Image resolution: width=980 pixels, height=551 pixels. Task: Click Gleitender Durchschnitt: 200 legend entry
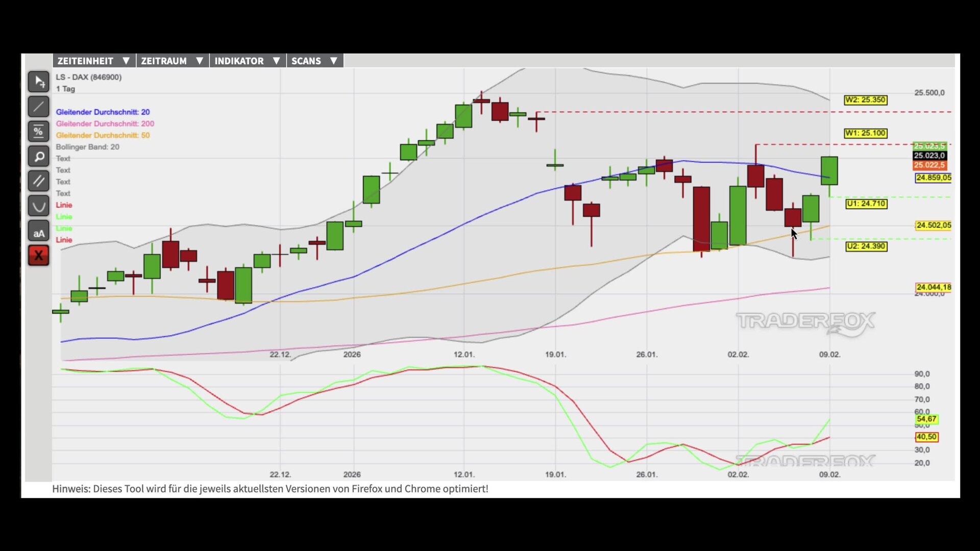click(x=105, y=123)
